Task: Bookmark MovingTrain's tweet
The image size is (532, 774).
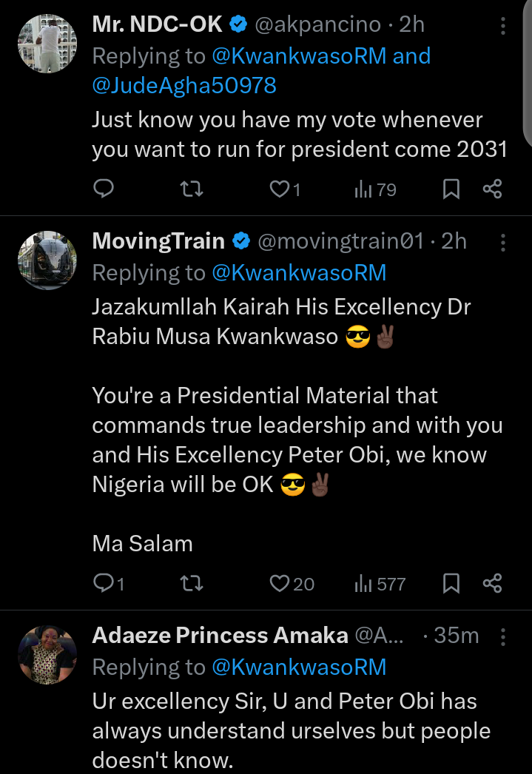Action: click(451, 584)
